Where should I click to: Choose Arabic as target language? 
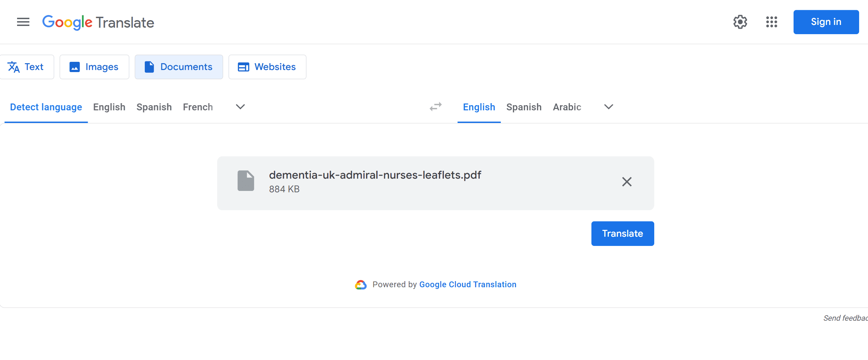[x=567, y=107]
